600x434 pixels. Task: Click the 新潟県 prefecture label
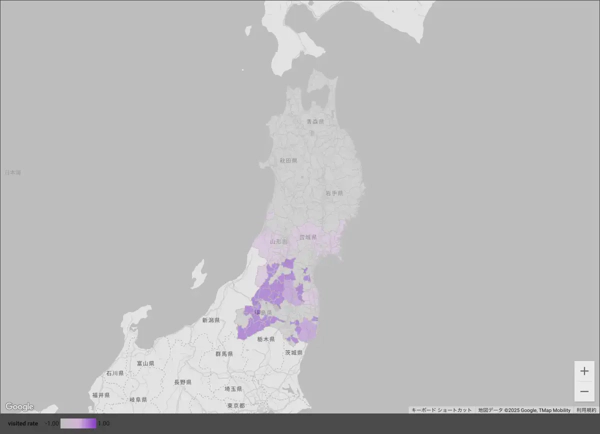coord(211,320)
